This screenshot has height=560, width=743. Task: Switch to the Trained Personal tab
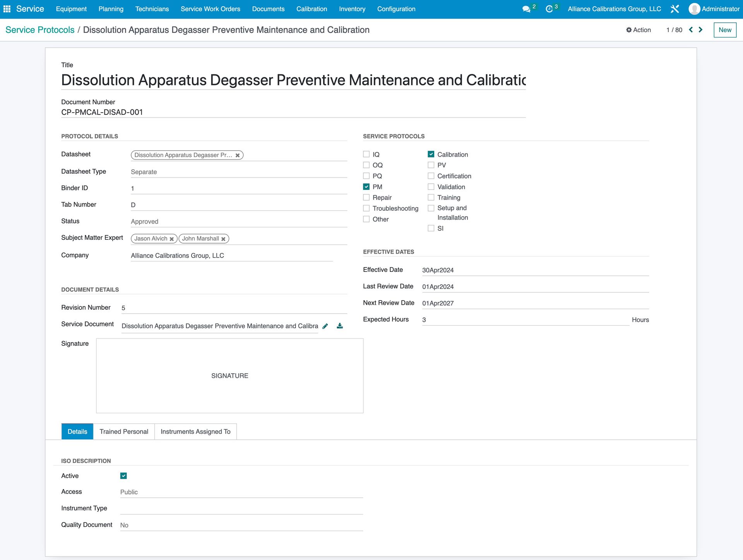(x=124, y=431)
